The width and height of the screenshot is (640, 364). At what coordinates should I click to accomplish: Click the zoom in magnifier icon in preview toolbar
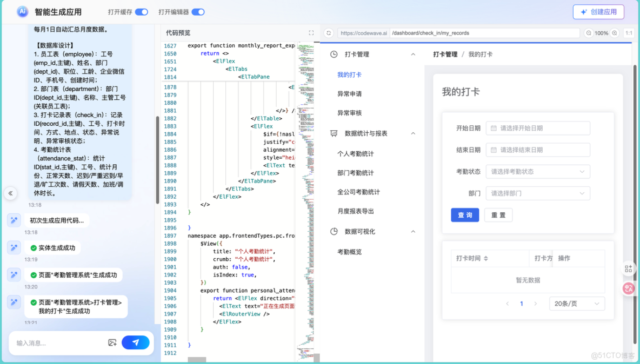coord(613,32)
